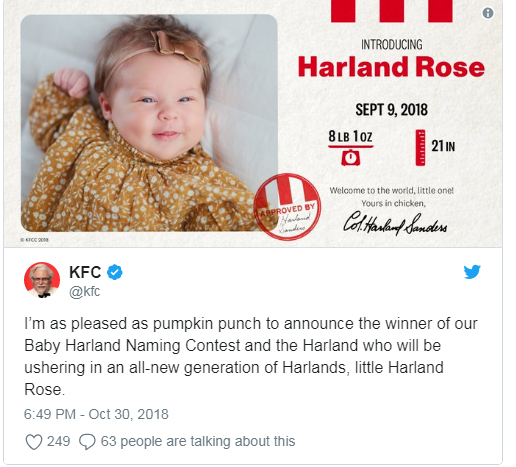This screenshot has width=516, height=467.
Task: Click the Harland Rose headline text
Action: [391, 67]
